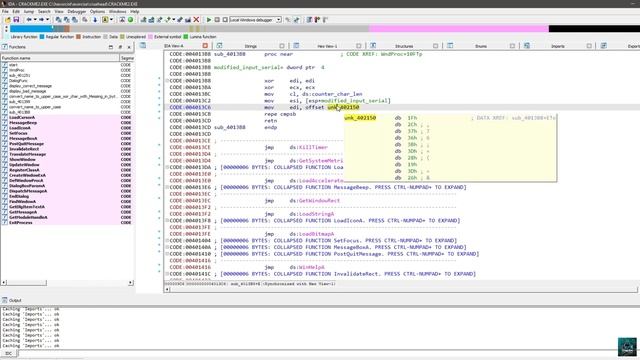Click the green circle toolbar icon
This screenshot has height=360, width=640.
[x=131, y=20]
